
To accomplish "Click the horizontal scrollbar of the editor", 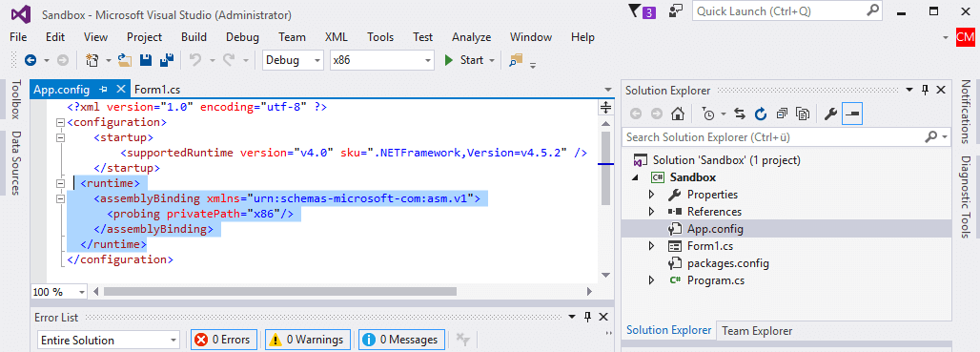I will (x=343, y=291).
